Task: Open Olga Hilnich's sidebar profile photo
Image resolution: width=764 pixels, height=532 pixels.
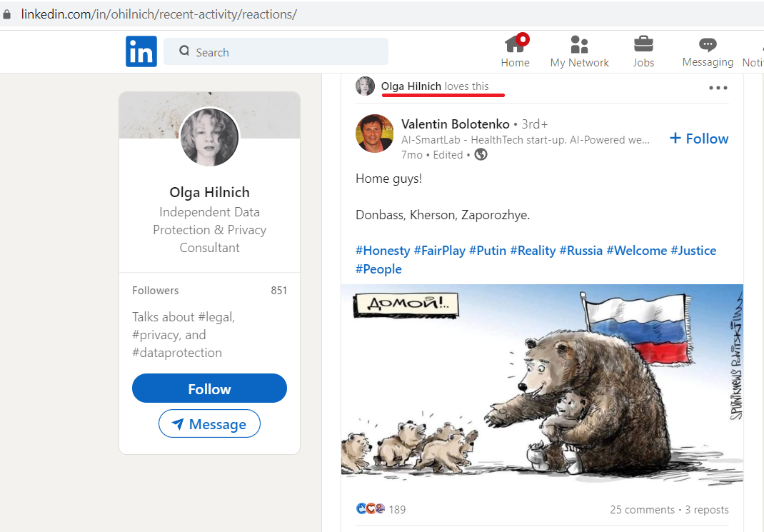Action: coord(209,137)
